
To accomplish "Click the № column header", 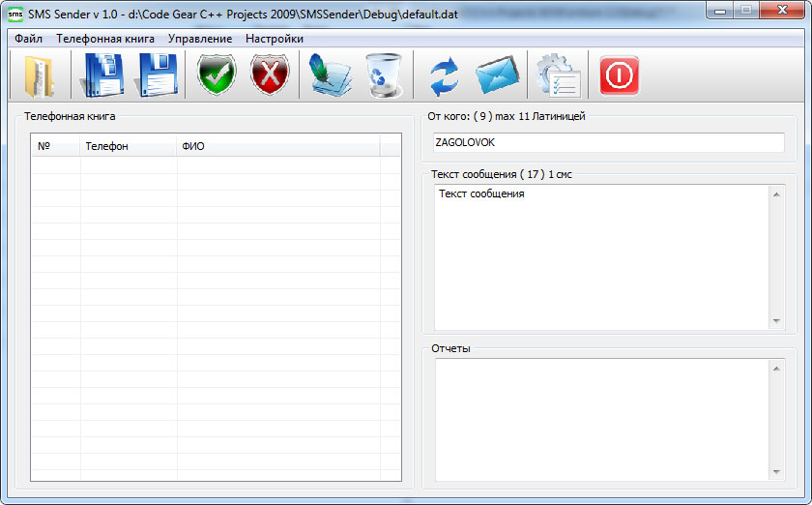I will pos(56,146).
